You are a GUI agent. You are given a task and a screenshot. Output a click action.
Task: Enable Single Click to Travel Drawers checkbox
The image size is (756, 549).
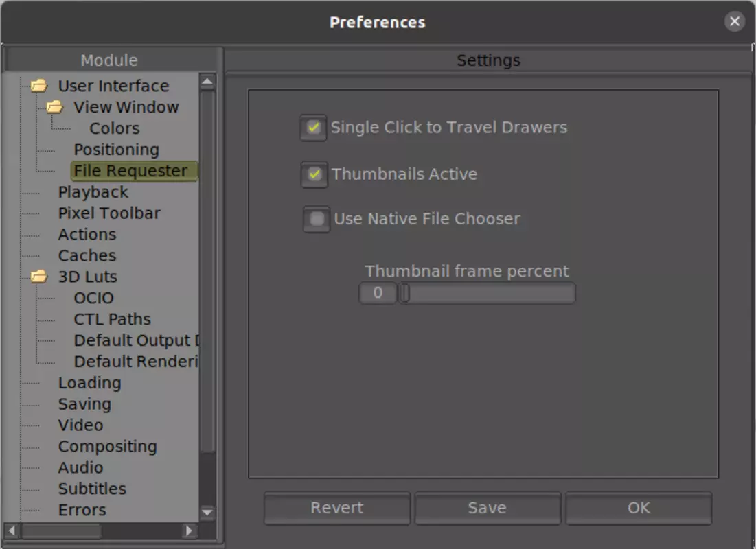[313, 128]
